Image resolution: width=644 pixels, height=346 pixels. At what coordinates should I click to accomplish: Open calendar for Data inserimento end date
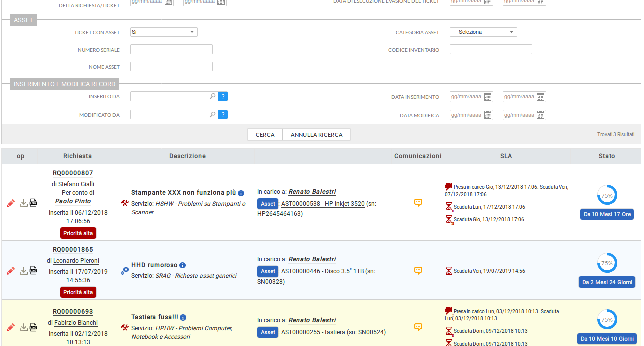pos(541,97)
